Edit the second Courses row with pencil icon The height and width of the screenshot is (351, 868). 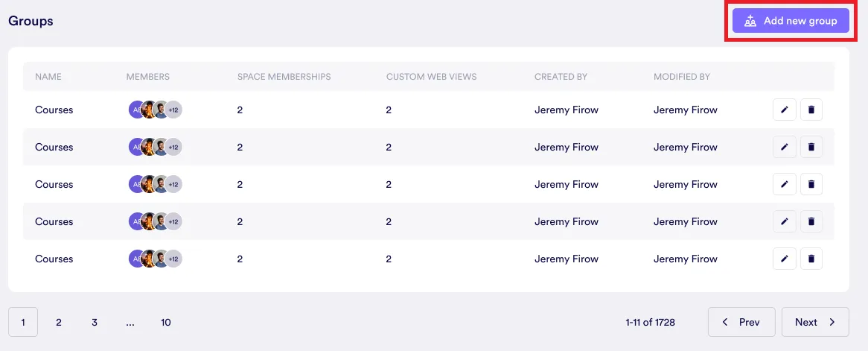point(784,147)
